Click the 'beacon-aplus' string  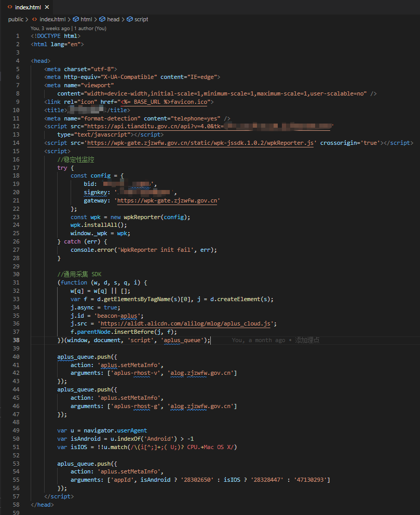tap(117, 316)
